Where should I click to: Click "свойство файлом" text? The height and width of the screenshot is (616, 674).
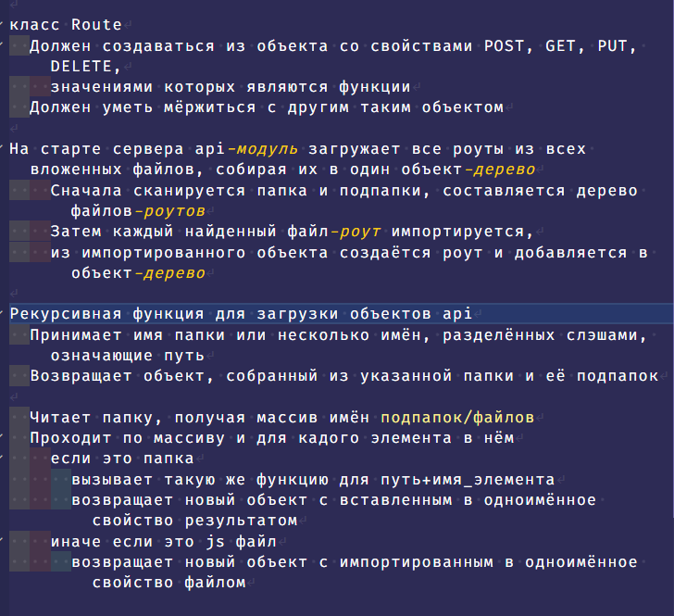click(x=168, y=583)
